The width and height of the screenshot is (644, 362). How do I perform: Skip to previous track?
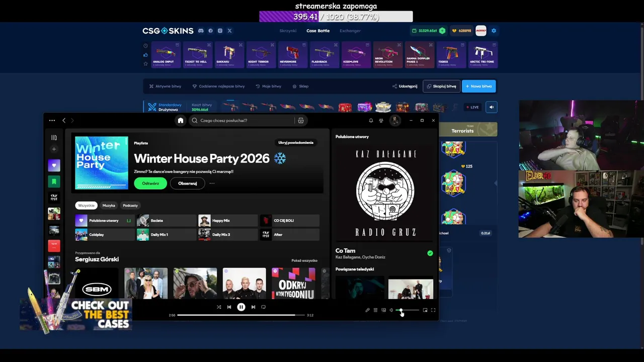[x=229, y=307]
